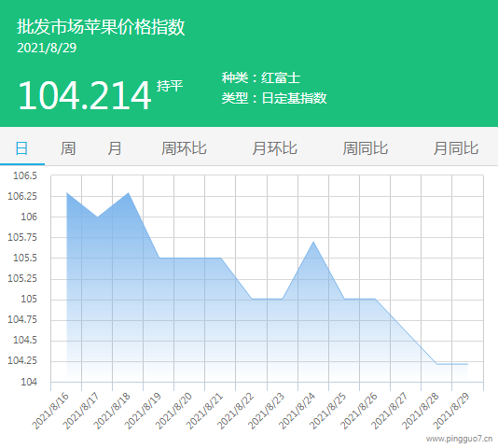Switch to the 周 weekly tab
The image size is (498, 448).
click(68, 148)
